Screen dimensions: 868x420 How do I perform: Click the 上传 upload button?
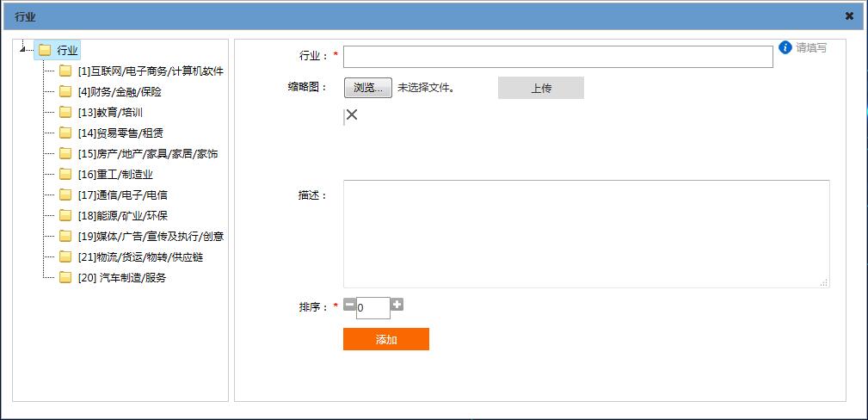[x=540, y=88]
